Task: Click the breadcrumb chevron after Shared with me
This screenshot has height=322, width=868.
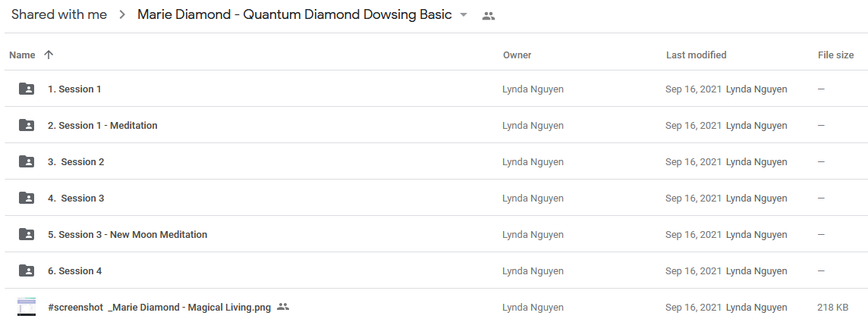Action: click(122, 15)
